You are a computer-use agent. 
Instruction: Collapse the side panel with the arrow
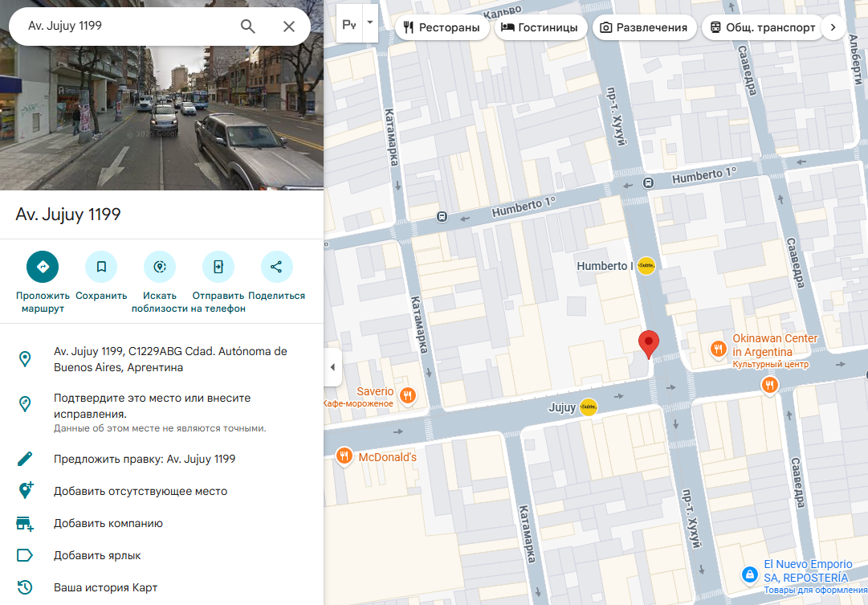click(x=333, y=368)
